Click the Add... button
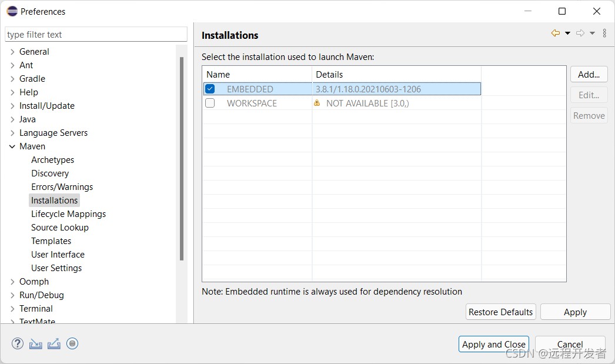Image resolution: width=615 pixels, height=364 pixels. pos(589,75)
